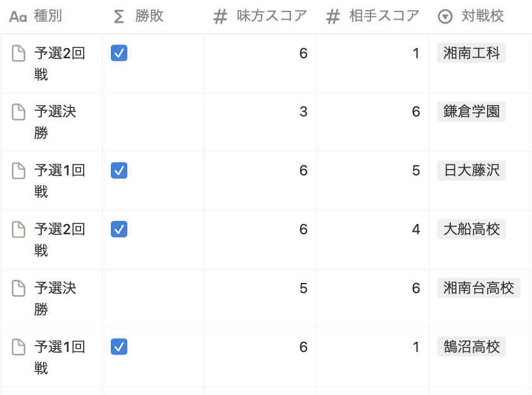Click the hash icon beside 味方スコア header
Image resolution: width=532 pixels, height=395 pixels.
220,16
